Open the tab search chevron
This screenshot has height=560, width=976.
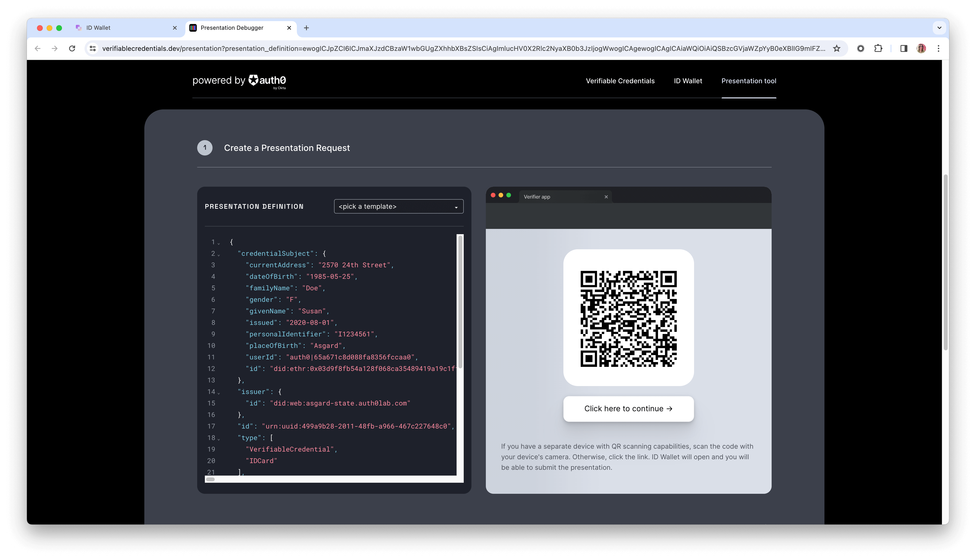[x=939, y=28]
